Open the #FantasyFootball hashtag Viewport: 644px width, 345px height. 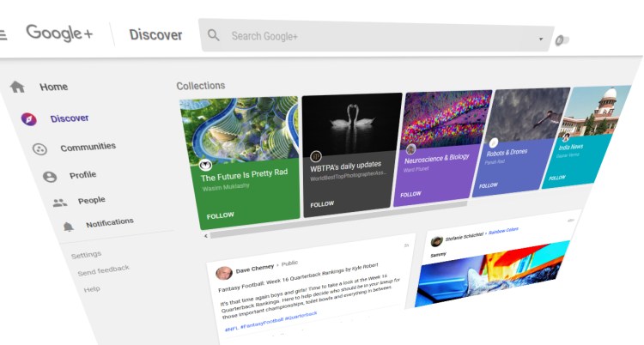coord(262,323)
